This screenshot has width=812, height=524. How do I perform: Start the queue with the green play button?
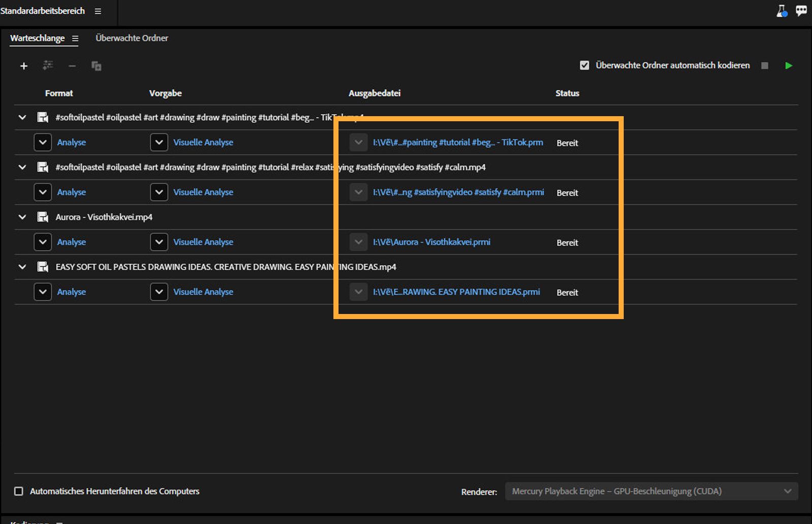[788, 65]
